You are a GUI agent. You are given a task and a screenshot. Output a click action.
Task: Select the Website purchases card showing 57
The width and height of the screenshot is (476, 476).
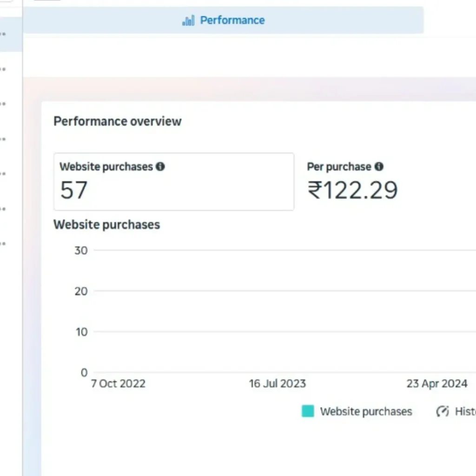tap(173, 182)
